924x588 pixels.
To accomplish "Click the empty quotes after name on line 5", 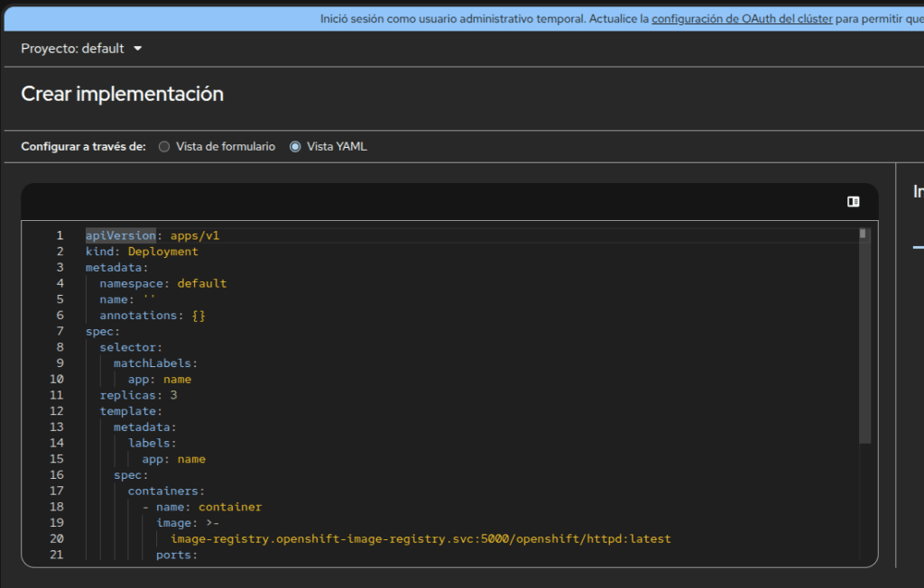I will coord(149,299).
